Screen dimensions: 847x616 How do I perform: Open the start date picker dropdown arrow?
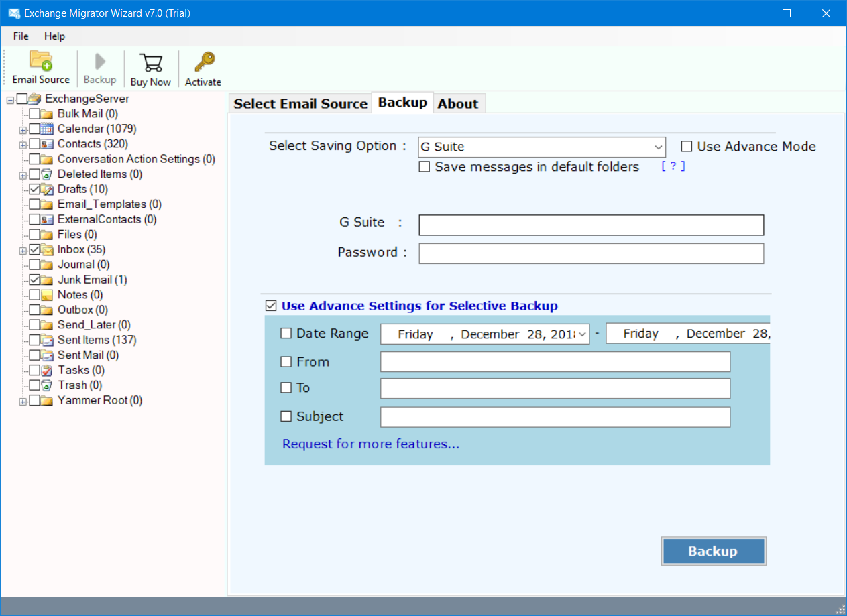(583, 334)
